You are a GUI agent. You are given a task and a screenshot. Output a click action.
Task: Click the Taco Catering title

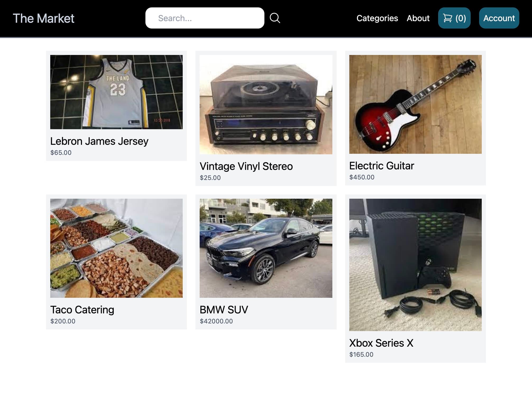[82, 310]
